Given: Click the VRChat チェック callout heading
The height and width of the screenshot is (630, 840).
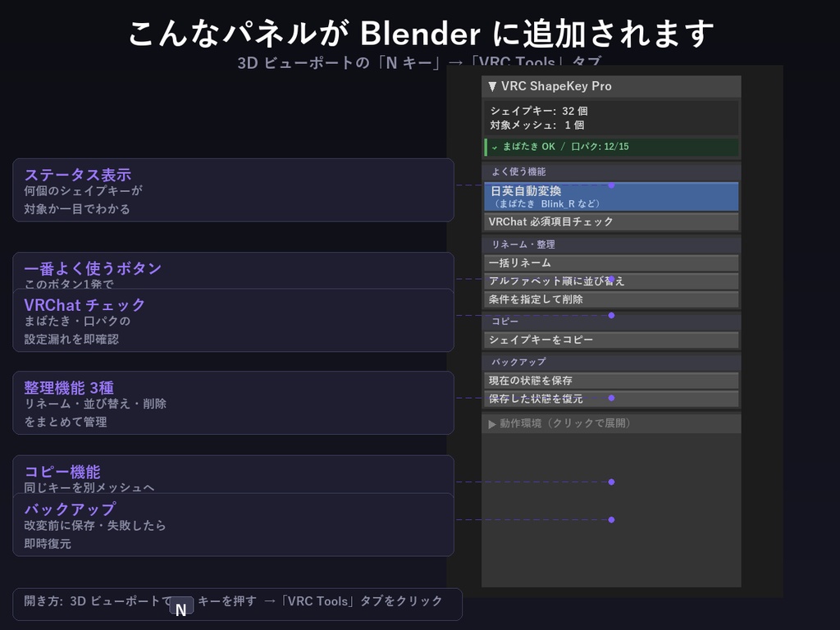Looking at the screenshot, I should (84, 305).
